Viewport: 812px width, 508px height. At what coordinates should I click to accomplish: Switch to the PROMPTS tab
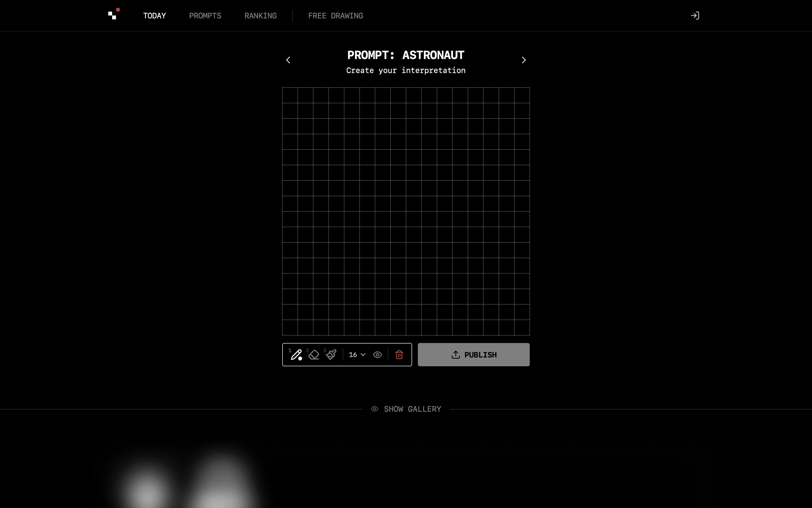click(x=205, y=16)
